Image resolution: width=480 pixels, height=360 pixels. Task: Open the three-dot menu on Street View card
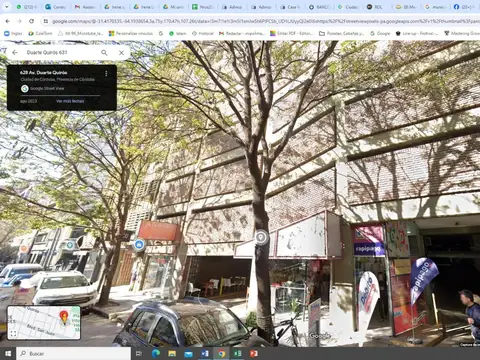click(106, 73)
